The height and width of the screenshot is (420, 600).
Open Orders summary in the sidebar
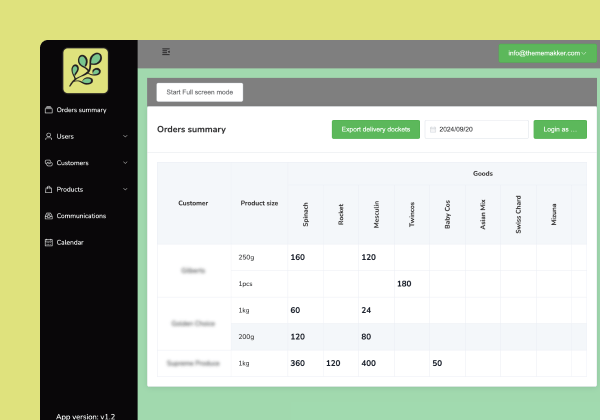(x=82, y=110)
